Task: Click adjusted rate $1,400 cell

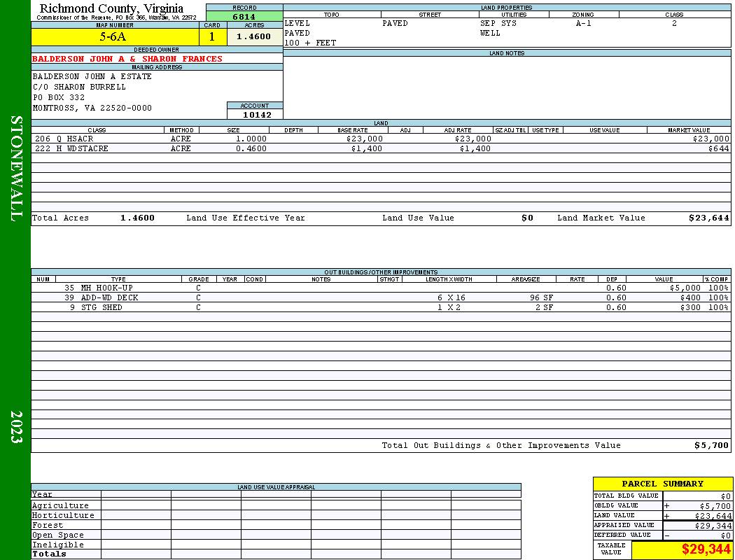Action: 475,148
